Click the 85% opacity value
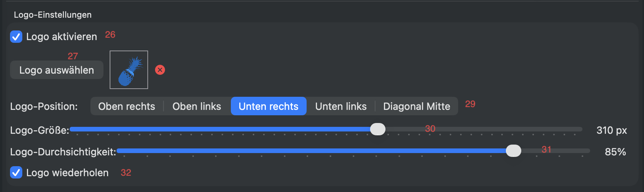 tap(615, 152)
